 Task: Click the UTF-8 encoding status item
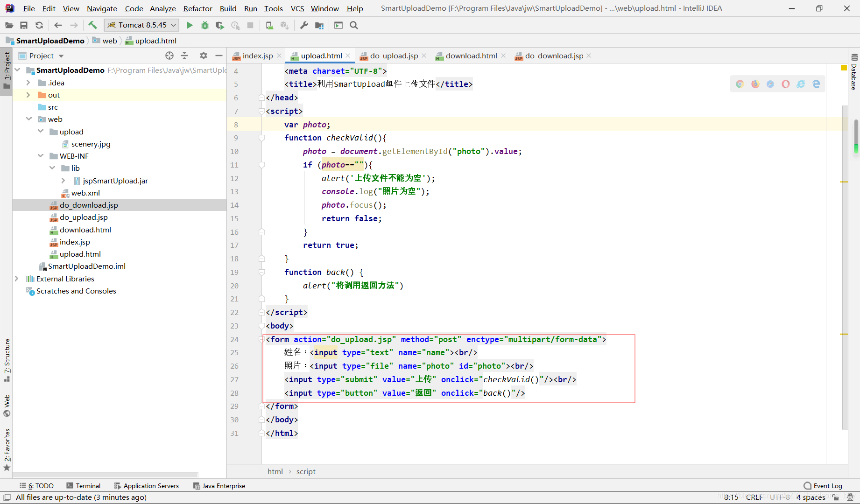click(780, 497)
